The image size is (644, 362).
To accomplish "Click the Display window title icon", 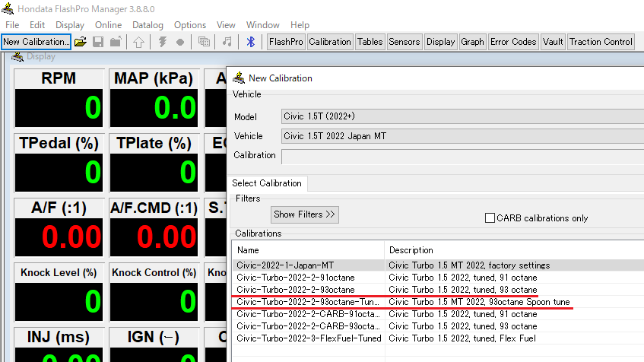I will [x=17, y=56].
